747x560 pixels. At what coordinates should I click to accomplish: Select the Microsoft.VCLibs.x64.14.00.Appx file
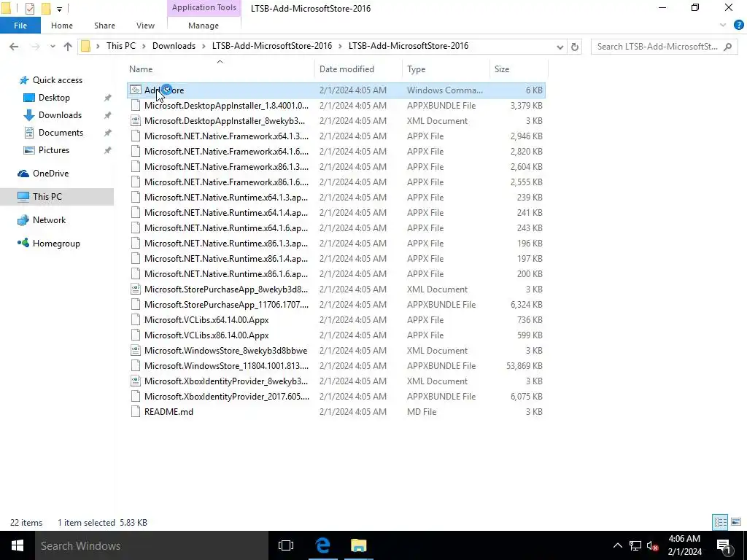(336, 319)
